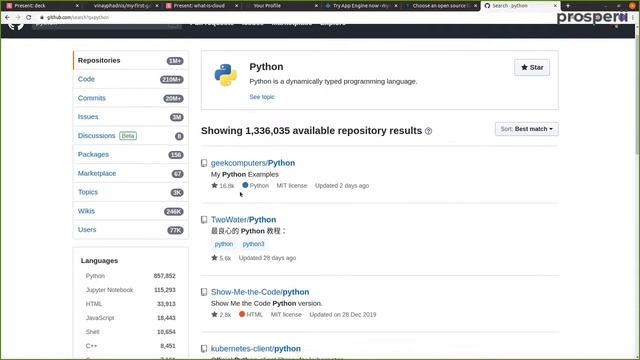Click 'Updated 28 days ago' text
The image size is (640, 360).
click(267, 258)
